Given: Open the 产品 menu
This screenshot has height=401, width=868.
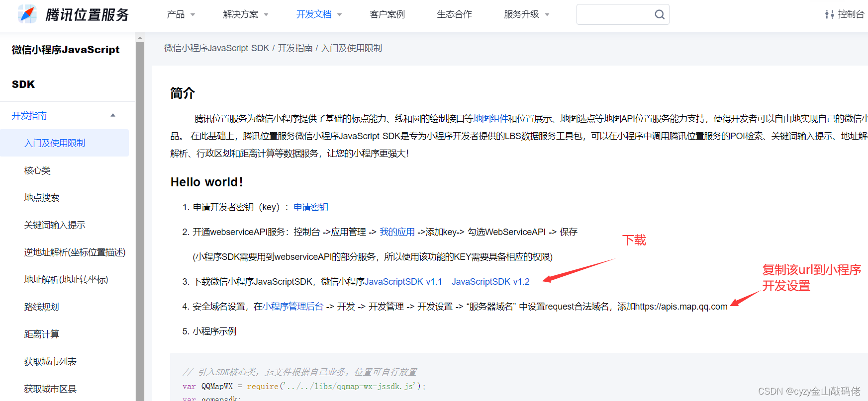Looking at the screenshot, I should pyautogui.click(x=176, y=14).
